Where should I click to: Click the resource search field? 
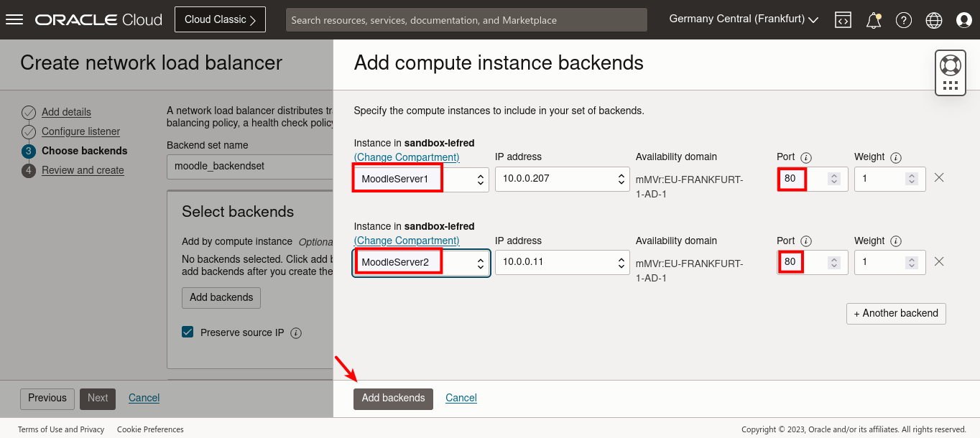pyautogui.click(x=466, y=19)
